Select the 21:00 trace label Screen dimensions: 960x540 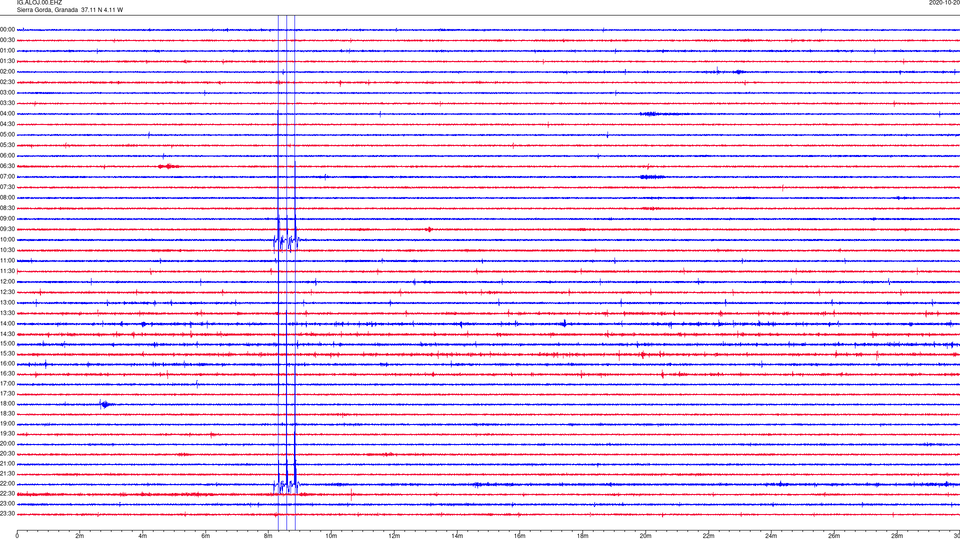coord(7,464)
